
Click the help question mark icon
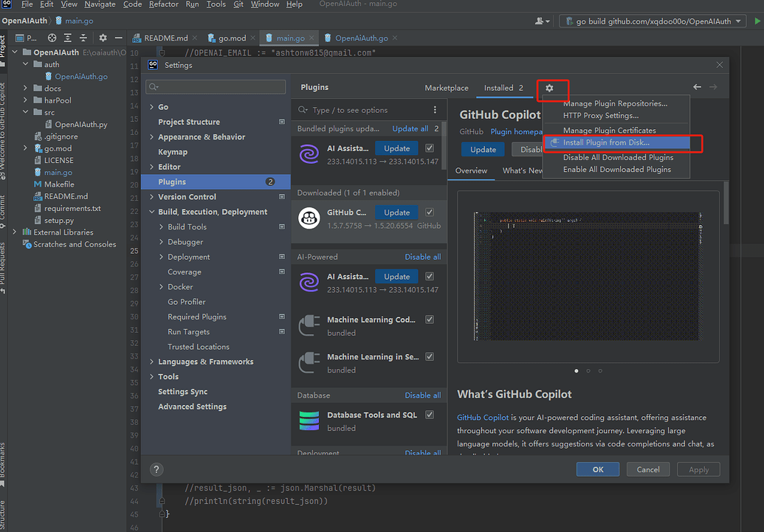(156, 469)
